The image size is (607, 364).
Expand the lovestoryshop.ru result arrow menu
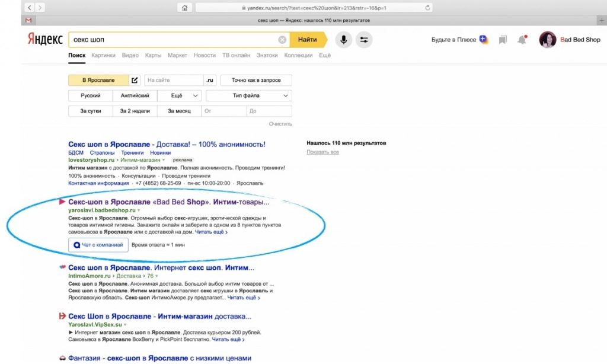click(x=164, y=160)
